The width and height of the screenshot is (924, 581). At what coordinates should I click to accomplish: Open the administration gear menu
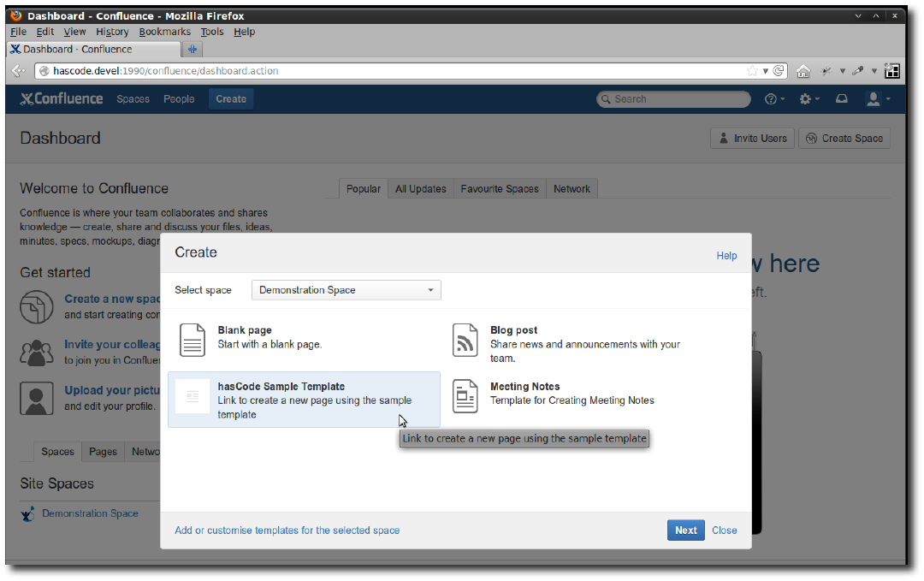[x=808, y=99]
